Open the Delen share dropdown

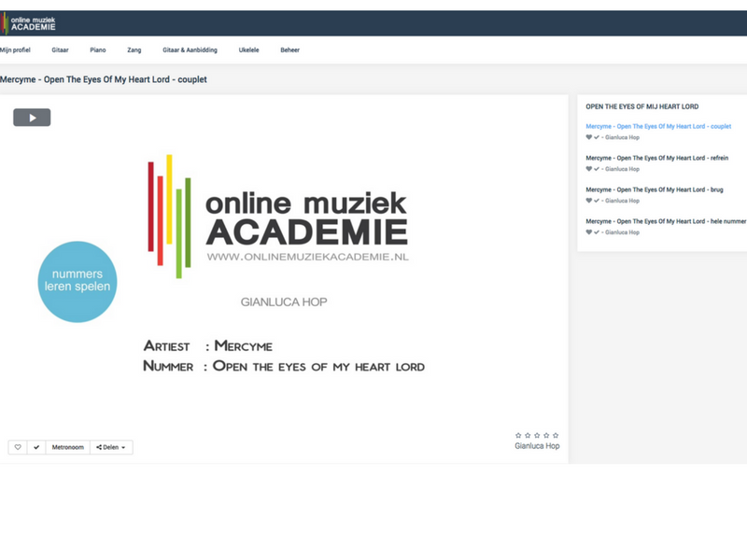click(x=111, y=447)
